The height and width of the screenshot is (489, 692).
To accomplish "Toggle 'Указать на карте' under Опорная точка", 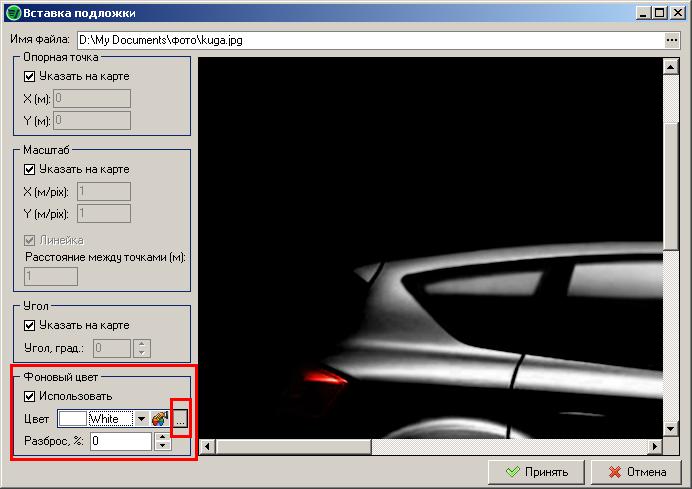I will (x=29, y=76).
